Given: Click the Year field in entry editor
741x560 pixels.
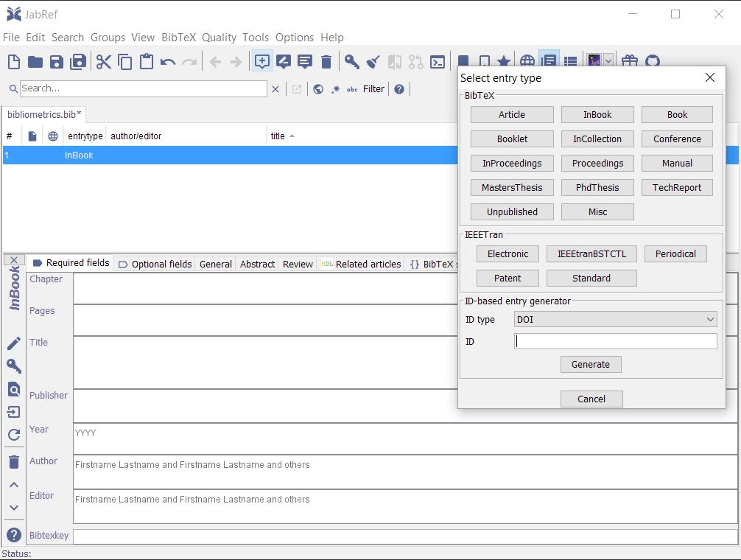Looking at the screenshot, I should coord(405,438).
